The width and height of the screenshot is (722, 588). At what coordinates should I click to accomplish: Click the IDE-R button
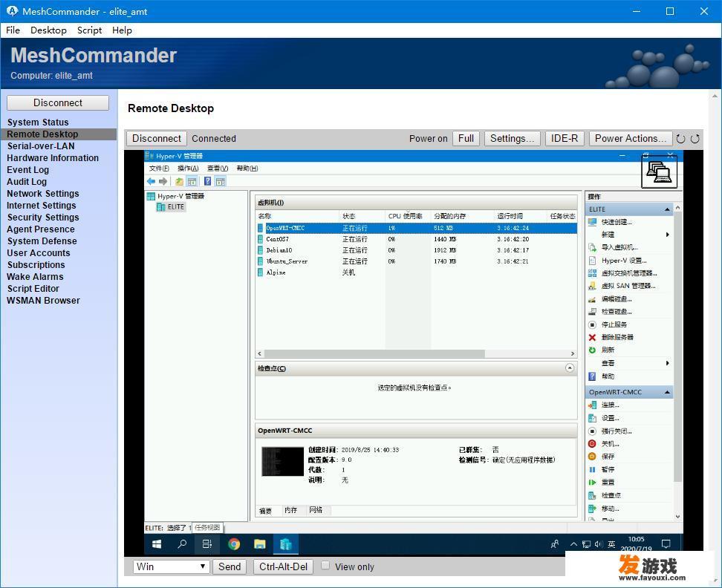(565, 139)
